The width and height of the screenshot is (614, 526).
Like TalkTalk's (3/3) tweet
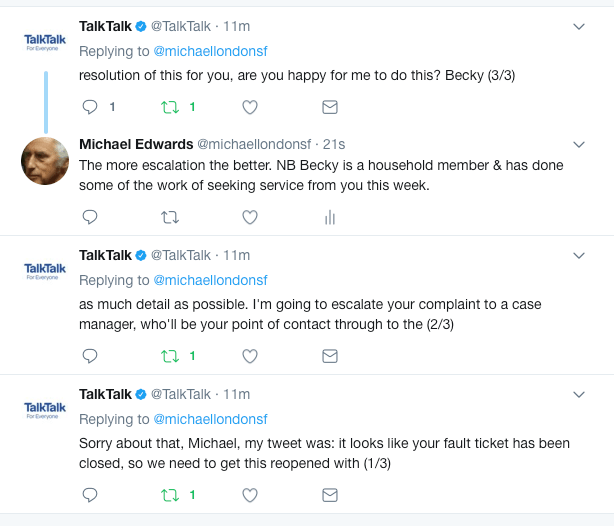pos(250,106)
